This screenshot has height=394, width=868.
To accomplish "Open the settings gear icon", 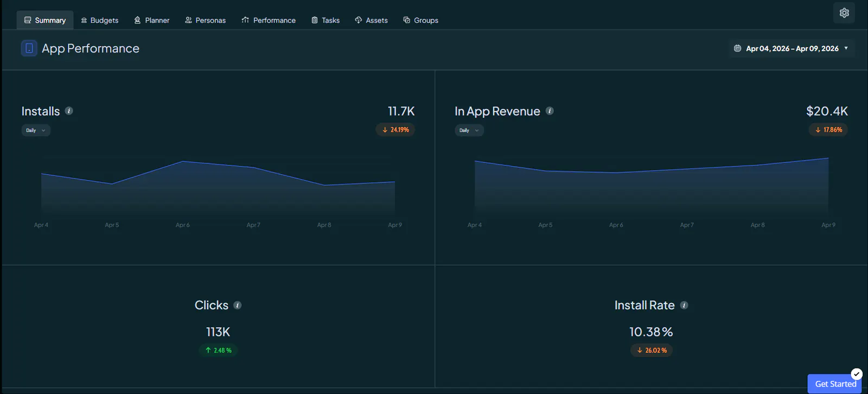I will 844,13.
